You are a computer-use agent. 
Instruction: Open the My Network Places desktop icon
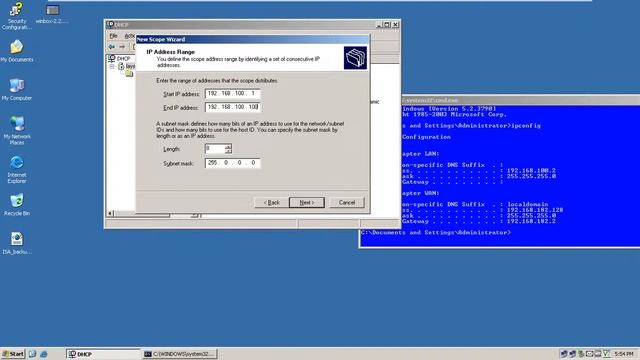tap(17, 130)
